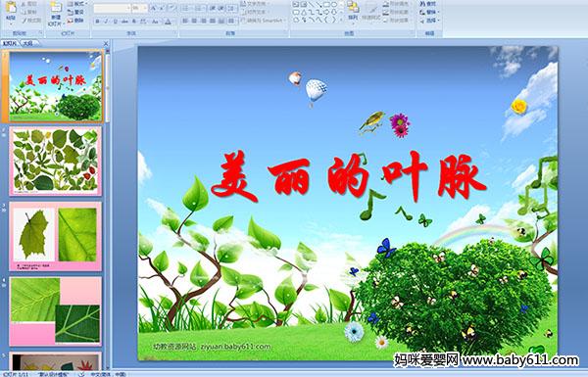Open the Columns dropdown
Viewport: 588px width, 377px height.
[x=231, y=22]
